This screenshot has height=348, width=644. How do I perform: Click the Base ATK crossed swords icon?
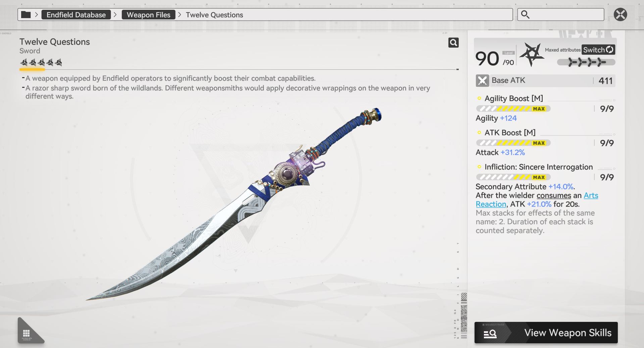(482, 81)
